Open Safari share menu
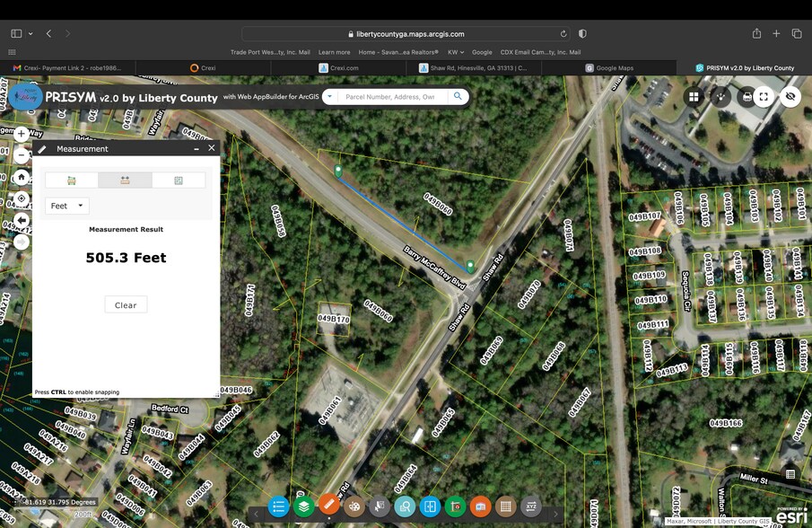Viewport: 812px width, 528px height. coord(756,34)
